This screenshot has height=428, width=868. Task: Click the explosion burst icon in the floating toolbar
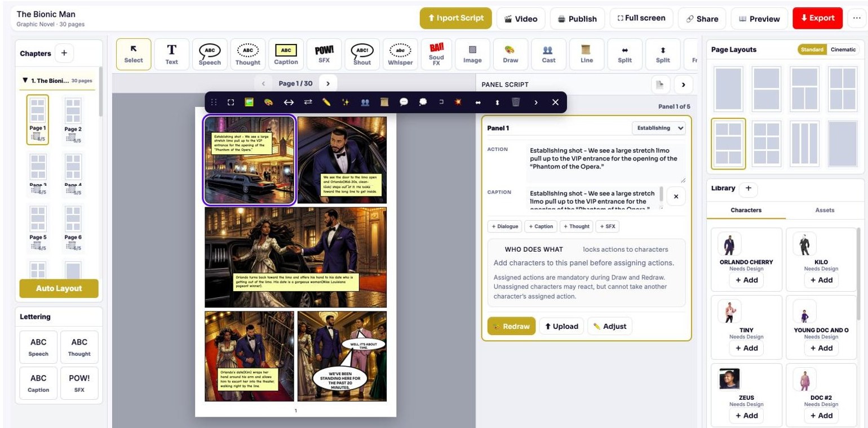pyautogui.click(x=458, y=102)
